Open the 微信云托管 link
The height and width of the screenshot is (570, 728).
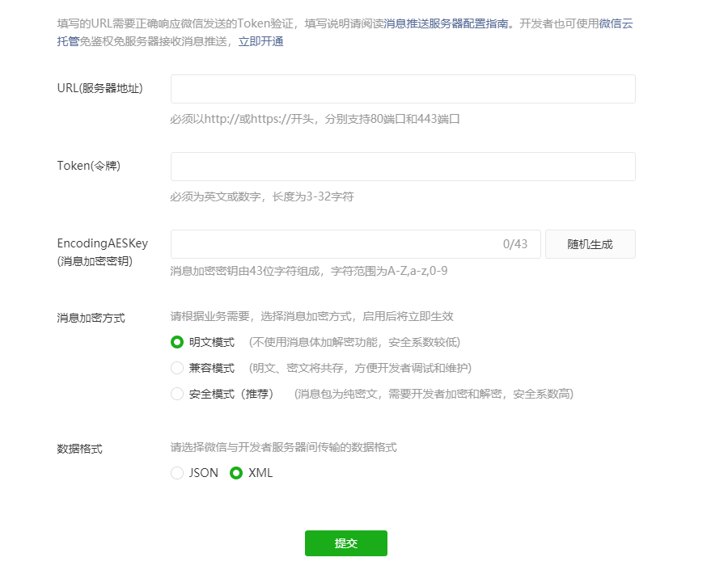click(616, 23)
